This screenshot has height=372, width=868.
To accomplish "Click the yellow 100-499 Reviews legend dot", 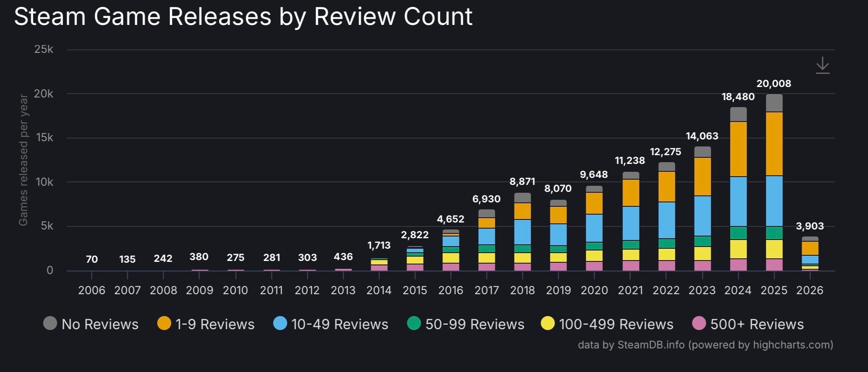I will pyautogui.click(x=547, y=323).
